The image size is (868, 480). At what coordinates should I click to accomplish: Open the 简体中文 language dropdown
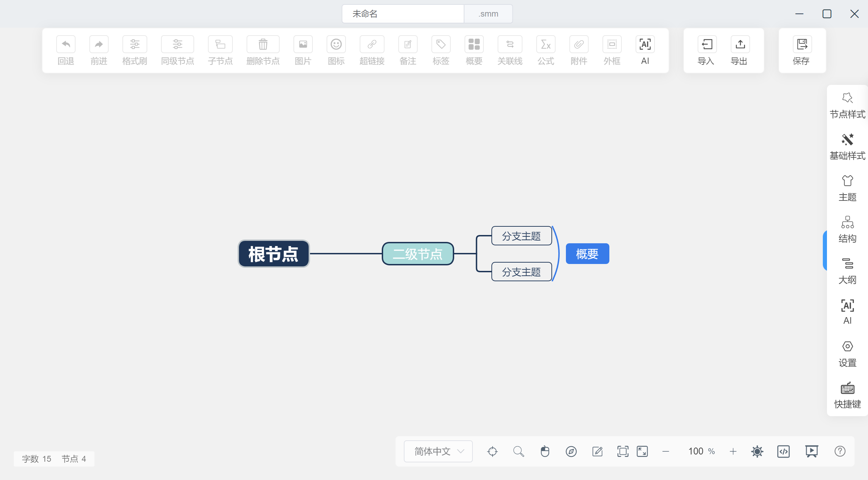coord(438,451)
